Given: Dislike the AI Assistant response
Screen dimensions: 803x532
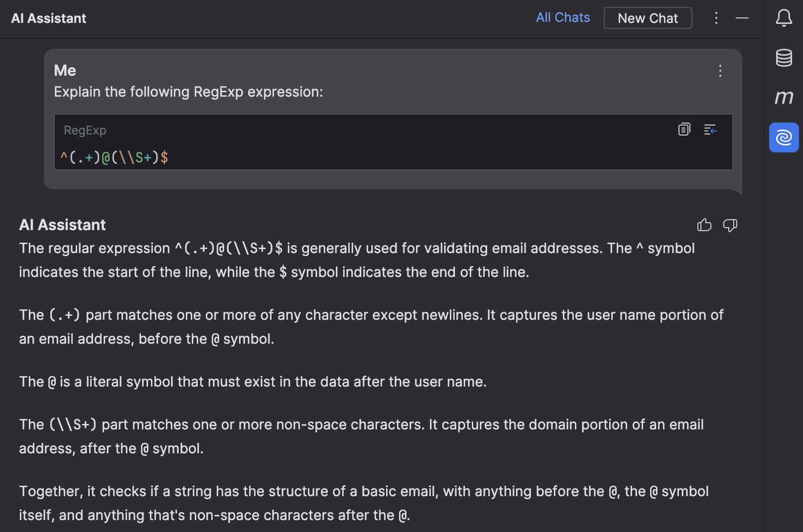Looking at the screenshot, I should point(730,225).
